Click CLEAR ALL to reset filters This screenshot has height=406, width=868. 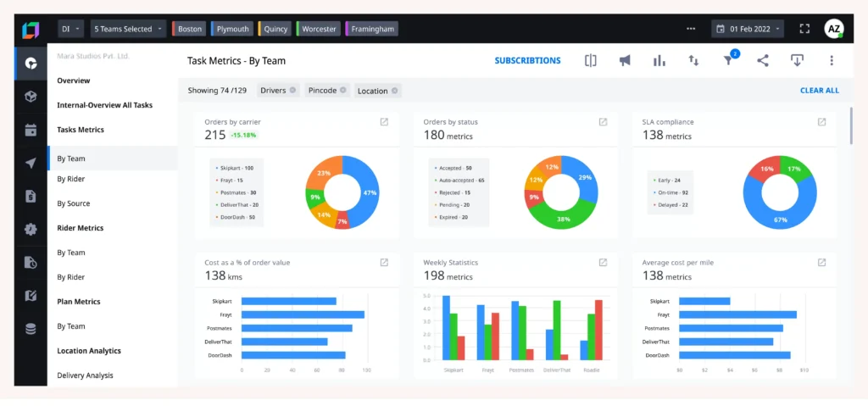819,91
